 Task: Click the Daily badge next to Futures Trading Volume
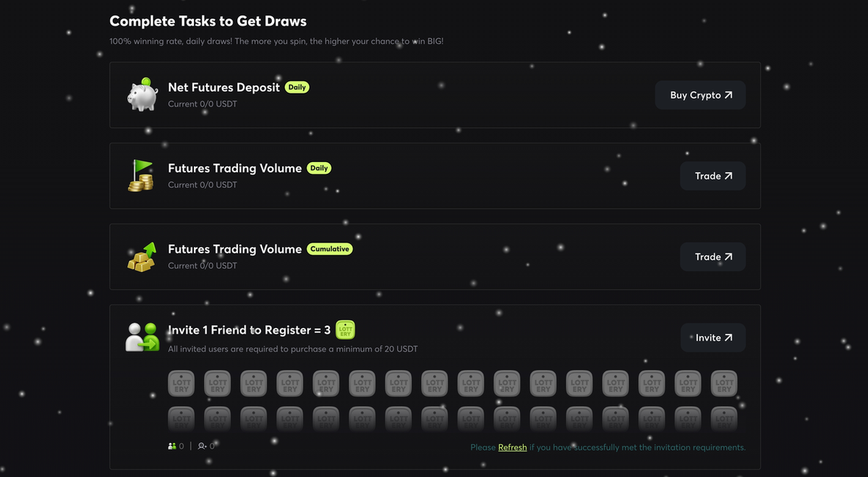[319, 168]
